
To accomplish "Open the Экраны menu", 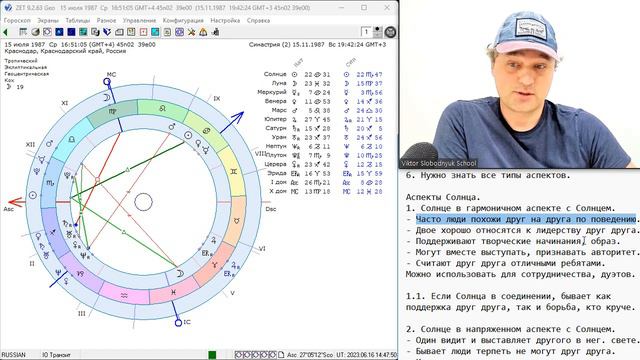I will [x=48, y=20].
